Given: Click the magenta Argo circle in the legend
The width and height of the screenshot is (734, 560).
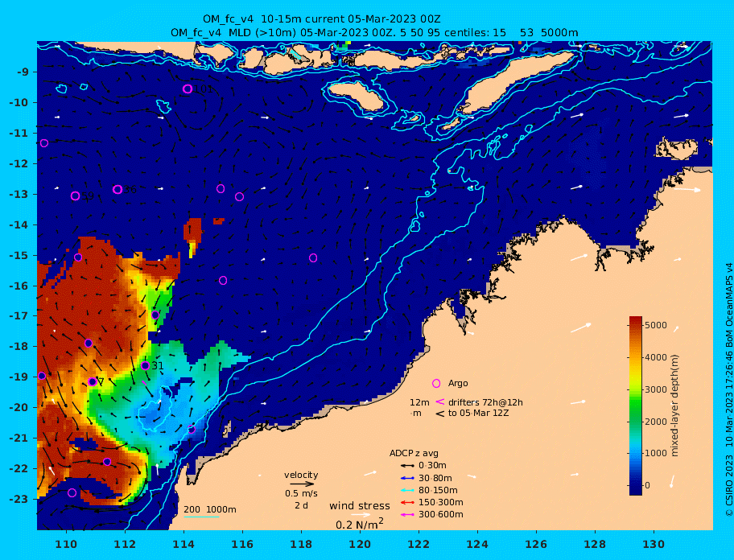Looking at the screenshot, I should (436, 383).
